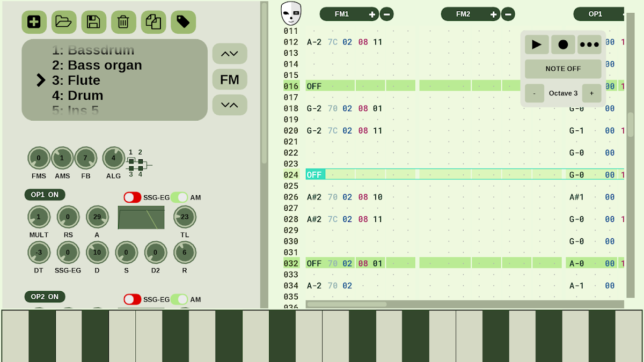Click the add new instrument icon
Image resolution: width=644 pixels, height=362 pixels.
coord(34,22)
